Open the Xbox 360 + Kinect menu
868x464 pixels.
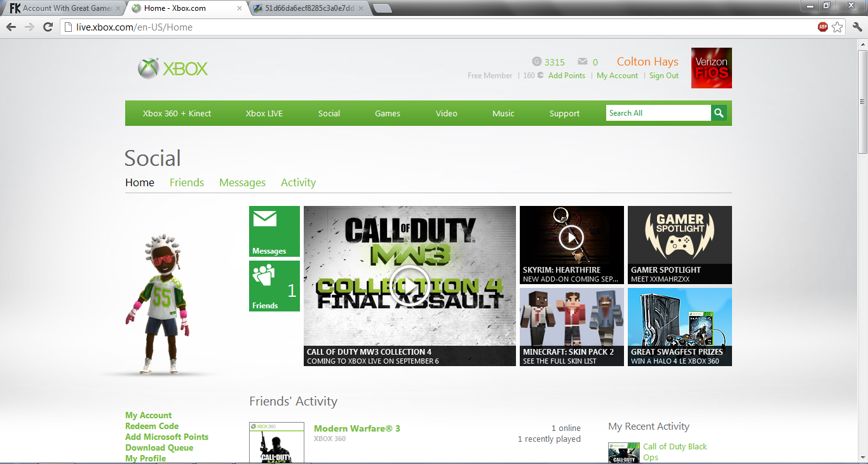coord(177,113)
